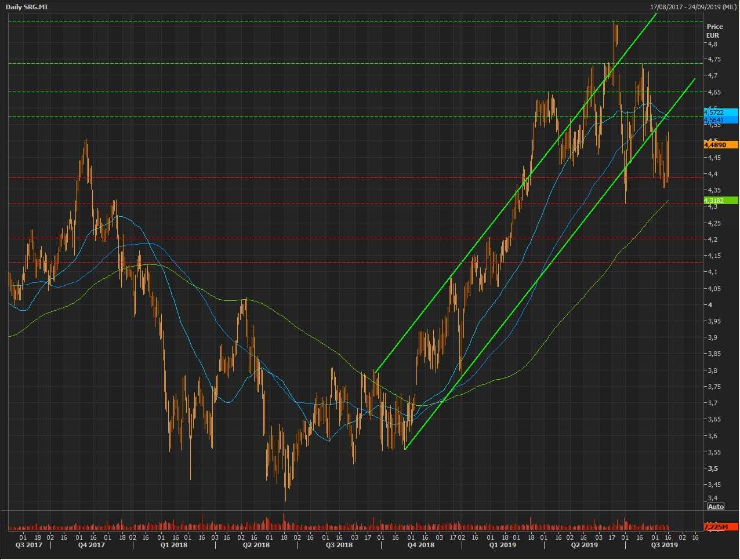740x560 pixels.
Task: Click the bold 4 price axis value
Action: pyautogui.click(x=710, y=305)
